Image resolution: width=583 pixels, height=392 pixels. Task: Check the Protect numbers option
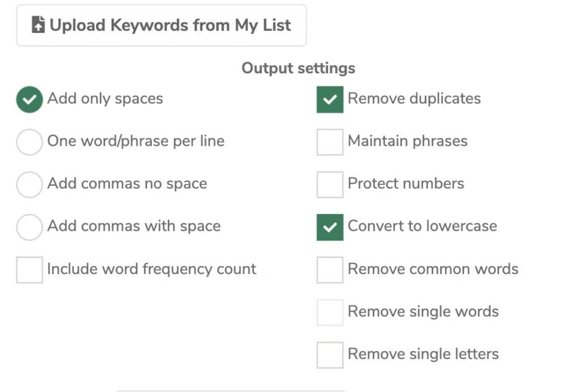pos(329,184)
